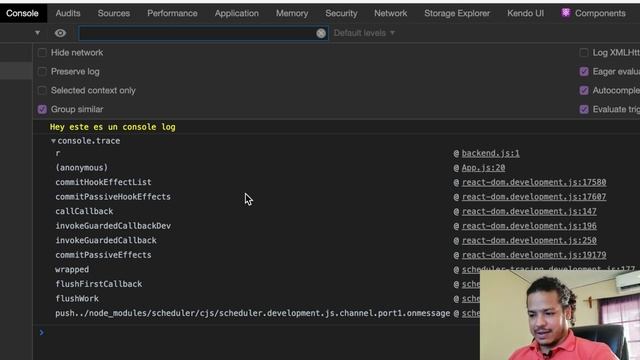
Task: Select the (anonymous) stack frame
Action: click(82, 168)
